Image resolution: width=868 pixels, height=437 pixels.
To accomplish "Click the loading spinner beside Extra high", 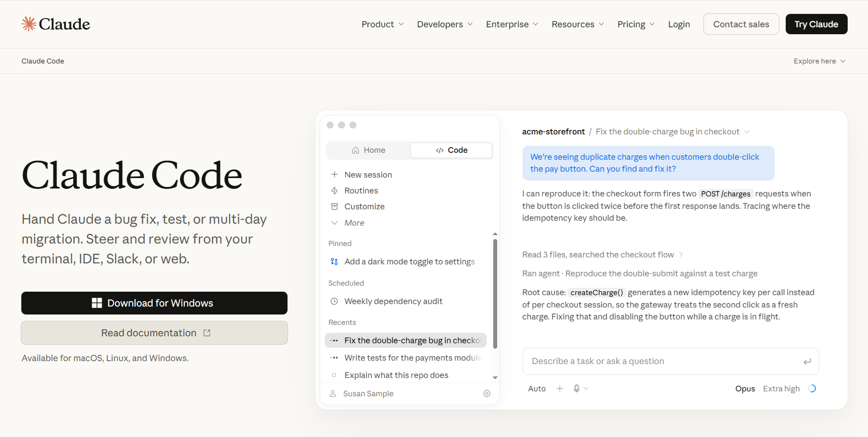I will click(x=812, y=388).
